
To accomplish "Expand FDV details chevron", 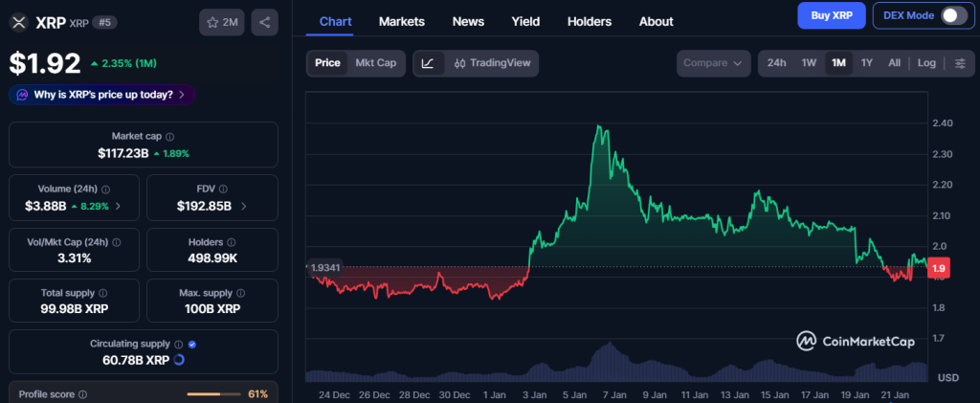I will click(244, 206).
